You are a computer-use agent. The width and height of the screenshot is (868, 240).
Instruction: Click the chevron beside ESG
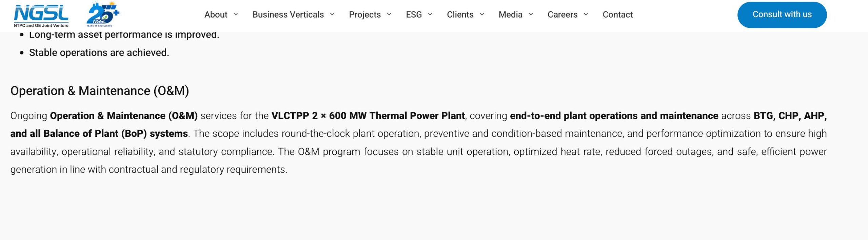tap(430, 15)
